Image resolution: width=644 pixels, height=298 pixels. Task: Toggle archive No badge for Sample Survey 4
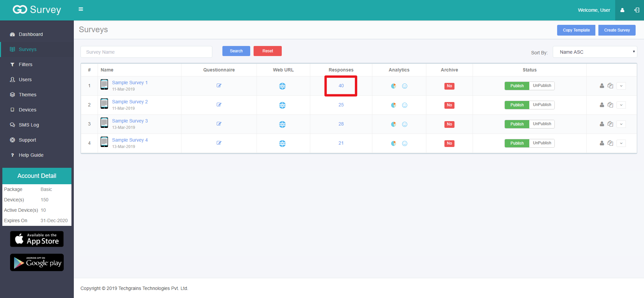click(449, 144)
